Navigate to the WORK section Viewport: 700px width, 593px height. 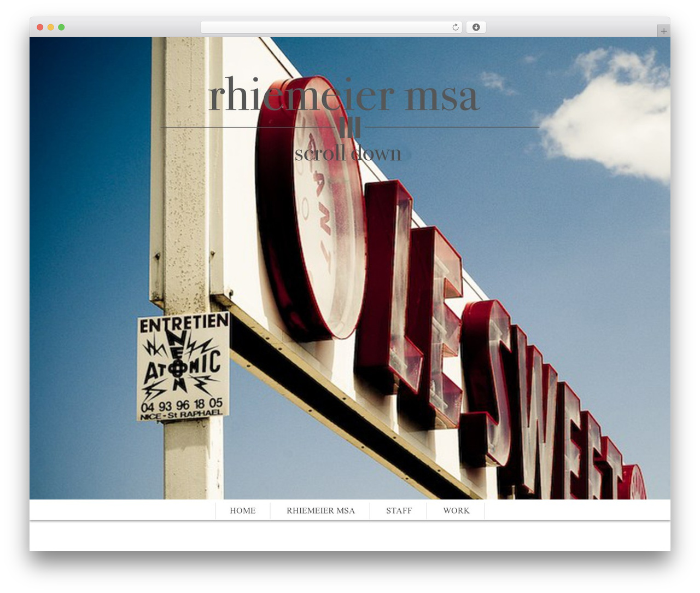456,510
